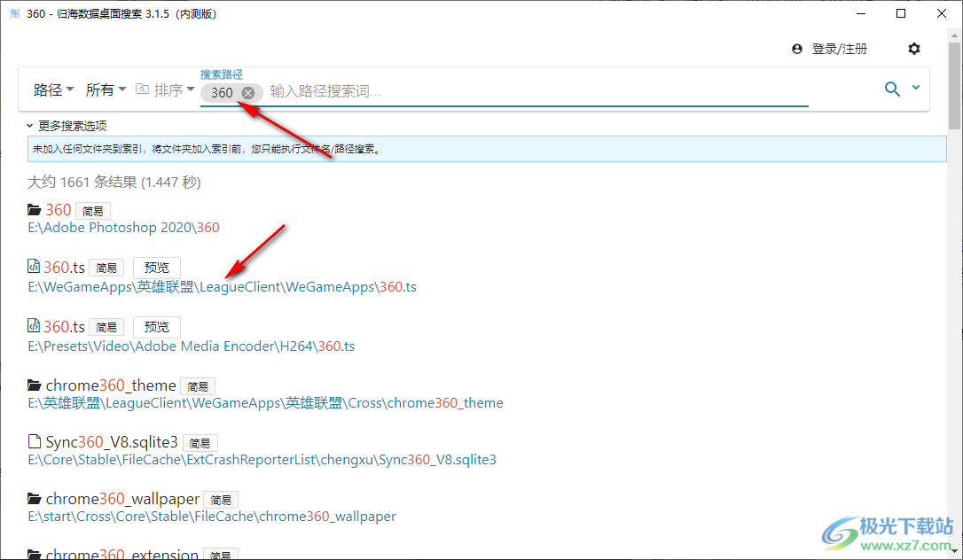Image resolution: width=963 pixels, height=560 pixels.
Task: Open path ending Adobe Media Encoder\H264\360.ts
Action: click(x=191, y=346)
